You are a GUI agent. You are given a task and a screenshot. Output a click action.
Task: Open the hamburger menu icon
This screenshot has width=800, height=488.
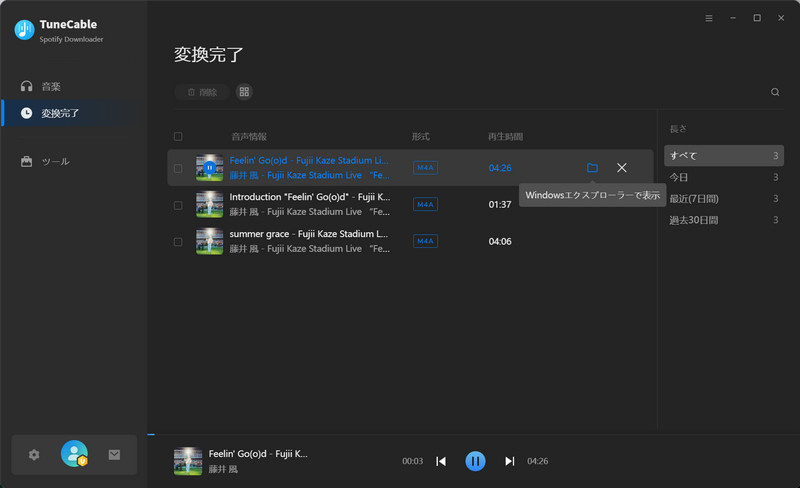click(709, 18)
